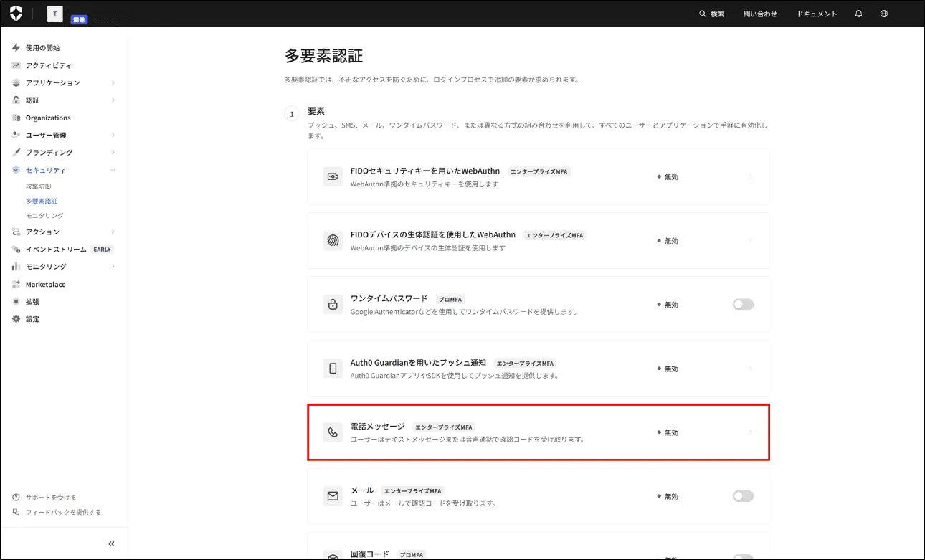925x560 pixels.
Task: Open the tenant selector T avatar
Action: (x=54, y=14)
